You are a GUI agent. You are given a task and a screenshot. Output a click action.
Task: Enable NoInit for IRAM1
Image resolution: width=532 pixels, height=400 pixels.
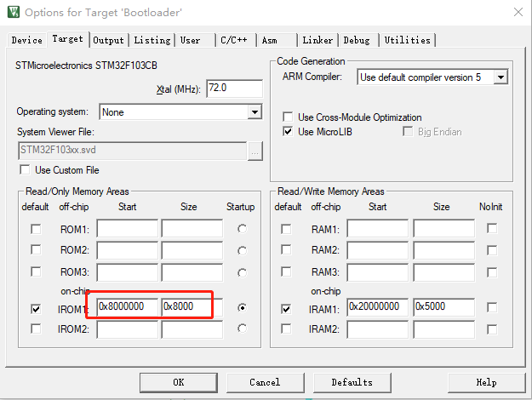pos(492,307)
